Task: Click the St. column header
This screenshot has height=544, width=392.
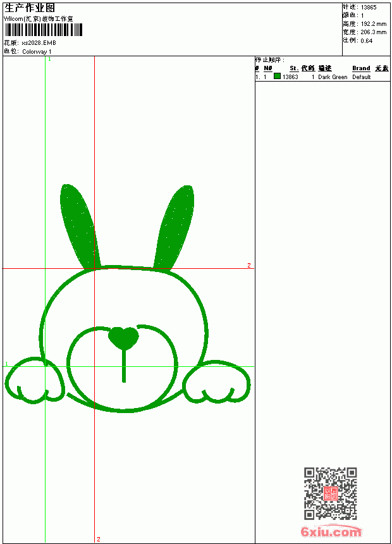Action: [294, 68]
